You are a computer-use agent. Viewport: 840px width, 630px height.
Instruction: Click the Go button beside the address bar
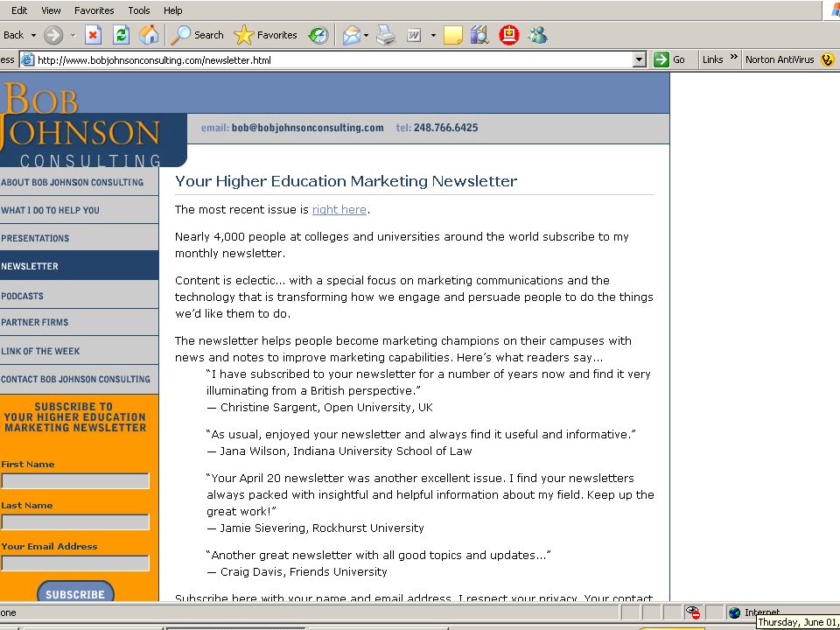669,59
